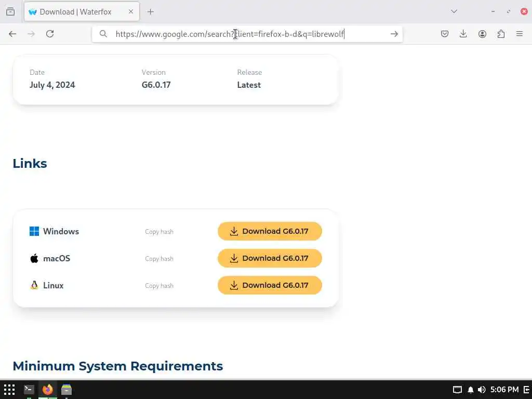Click the Linux penguin icon
Image resolution: width=532 pixels, height=399 pixels.
pos(34,285)
